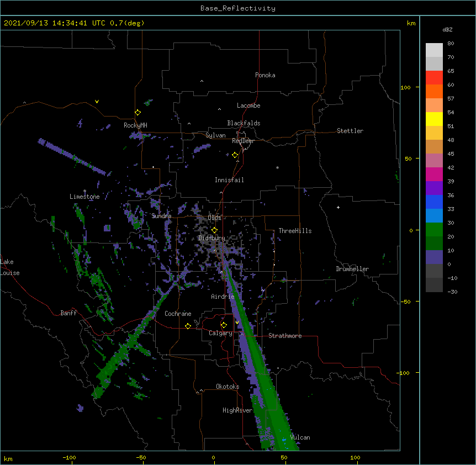Click the yellow diamond marker south of RedDeer

coord(235,155)
